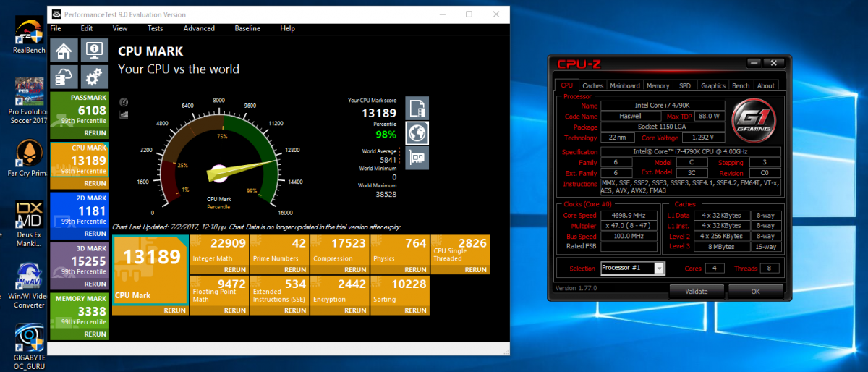Select the RealBench desktop shortcut
Screen dimensions: 868x372
point(29,33)
